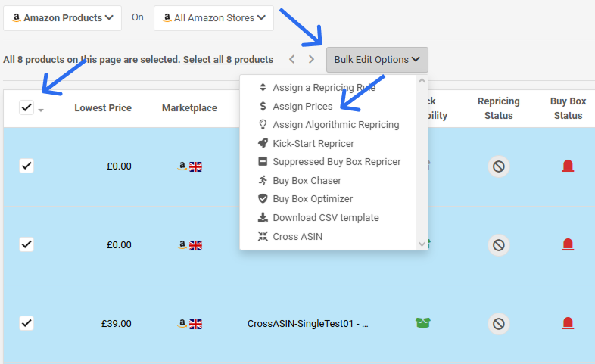The height and width of the screenshot is (364, 595).
Task: Open the CrossASIN-SingleTest01 product title
Action: click(x=308, y=323)
